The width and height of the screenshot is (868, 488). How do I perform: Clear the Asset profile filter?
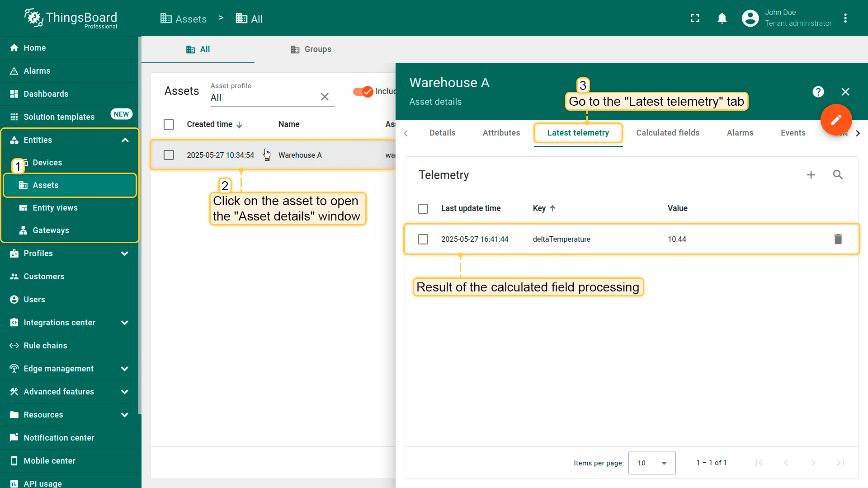[325, 97]
